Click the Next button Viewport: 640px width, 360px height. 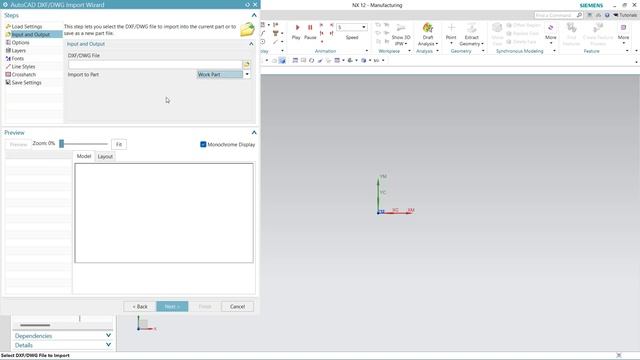point(172,307)
